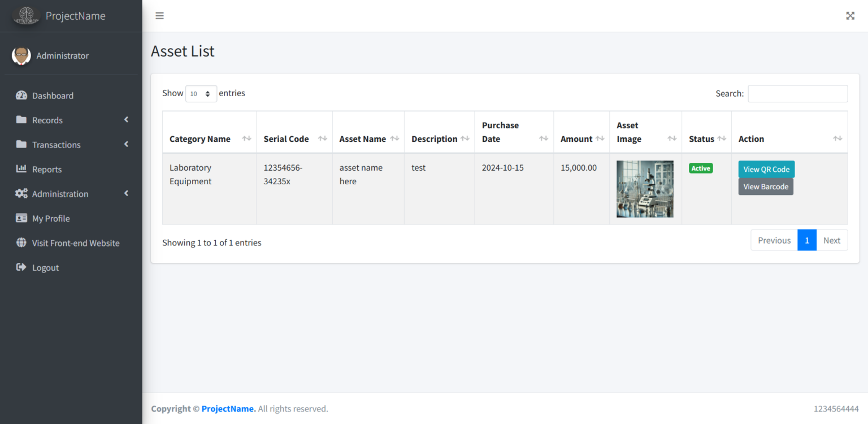Click the fullscreen expand icon top right
The height and width of the screenshot is (424, 868).
[850, 15]
